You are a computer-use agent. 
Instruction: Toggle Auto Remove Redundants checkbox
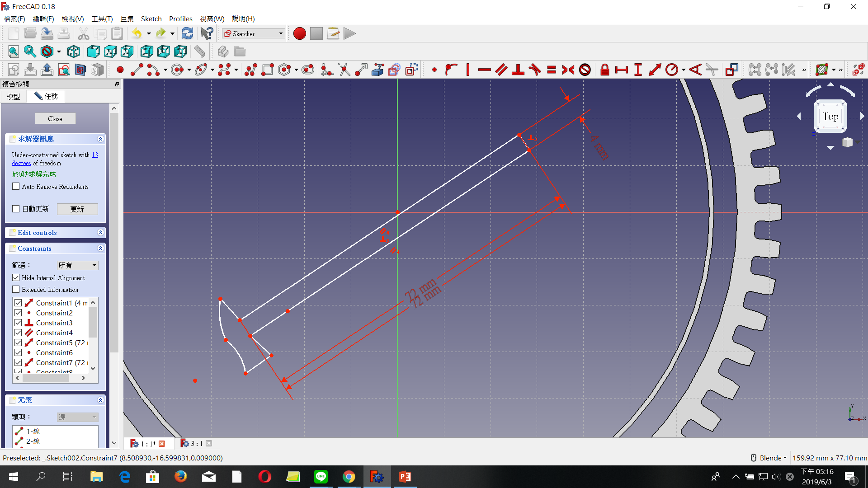tap(16, 186)
